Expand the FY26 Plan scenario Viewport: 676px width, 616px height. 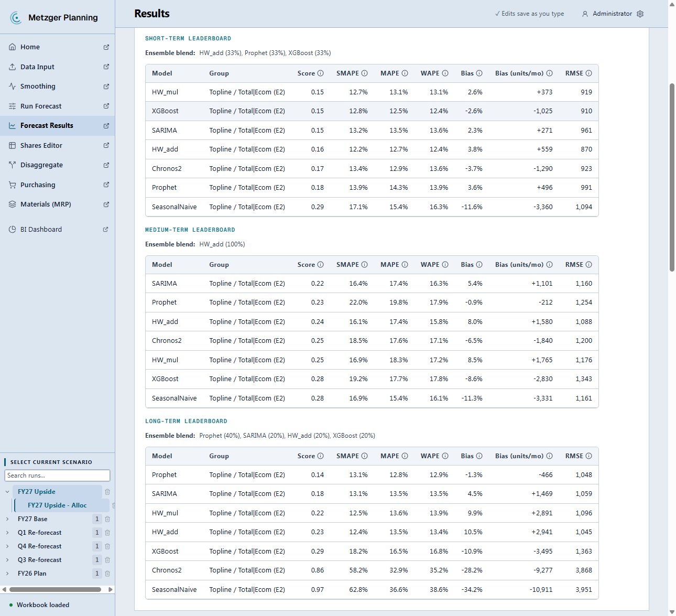[7, 574]
